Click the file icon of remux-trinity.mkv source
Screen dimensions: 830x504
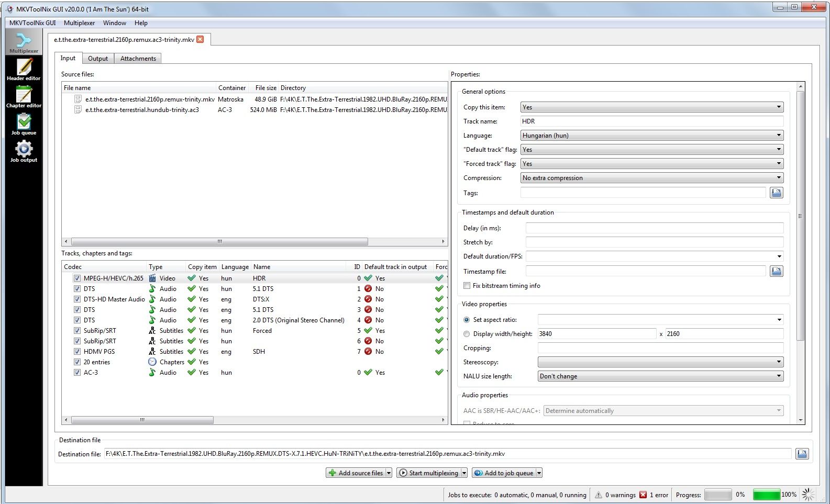tap(78, 99)
